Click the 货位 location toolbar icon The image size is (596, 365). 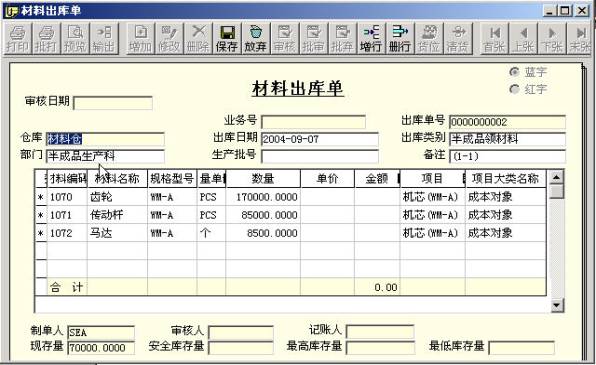pyautogui.click(x=429, y=38)
